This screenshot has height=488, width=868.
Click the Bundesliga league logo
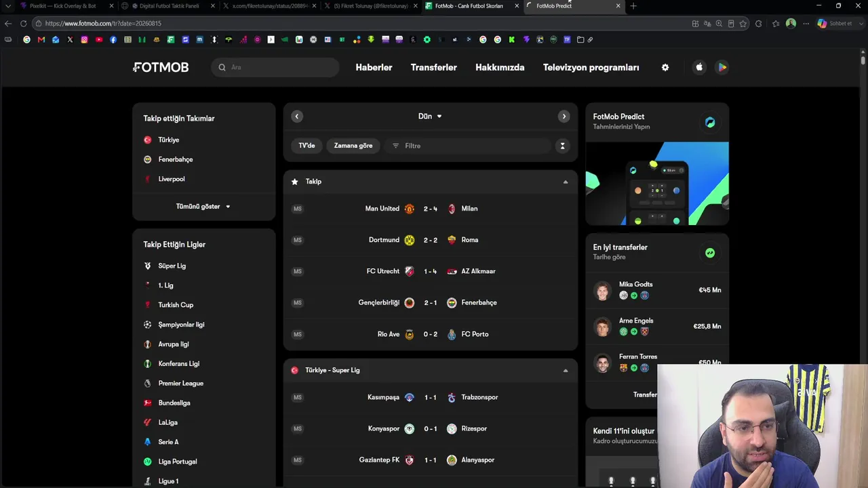[148, 403]
